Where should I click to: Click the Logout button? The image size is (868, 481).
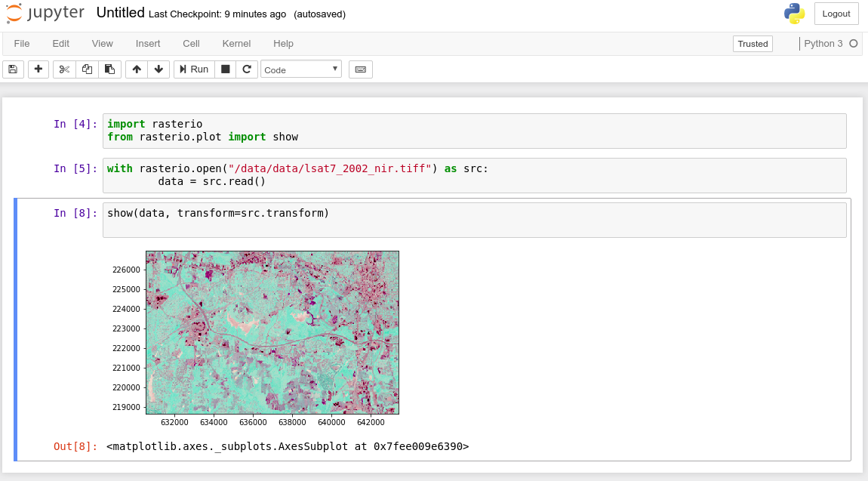click(836, 14)
